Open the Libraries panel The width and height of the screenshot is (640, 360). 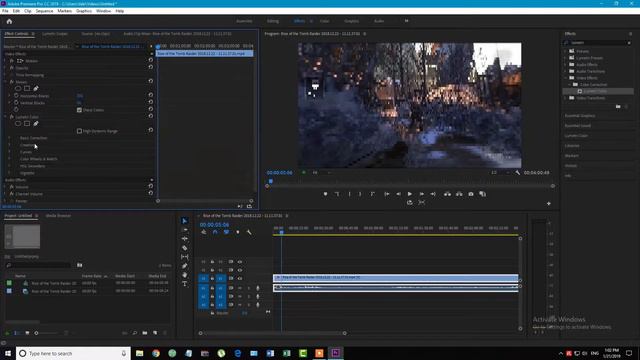point(572,146)
